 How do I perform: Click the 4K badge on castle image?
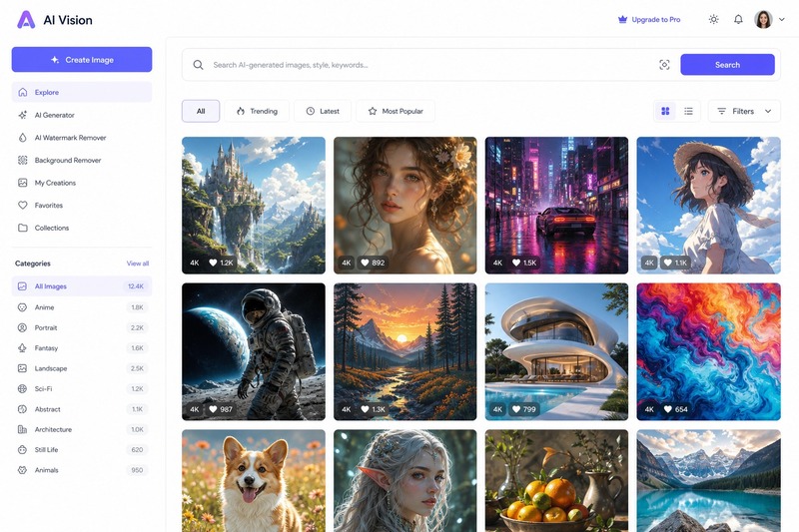[x=195, y=263]
